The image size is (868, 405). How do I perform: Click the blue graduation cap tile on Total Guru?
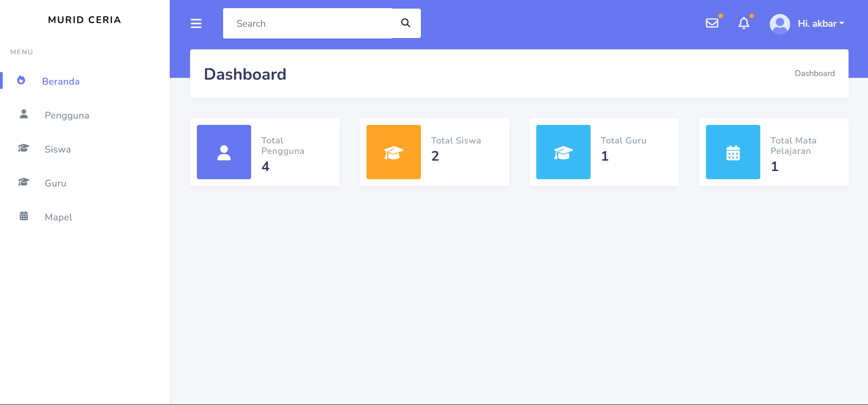click(563, 152)
